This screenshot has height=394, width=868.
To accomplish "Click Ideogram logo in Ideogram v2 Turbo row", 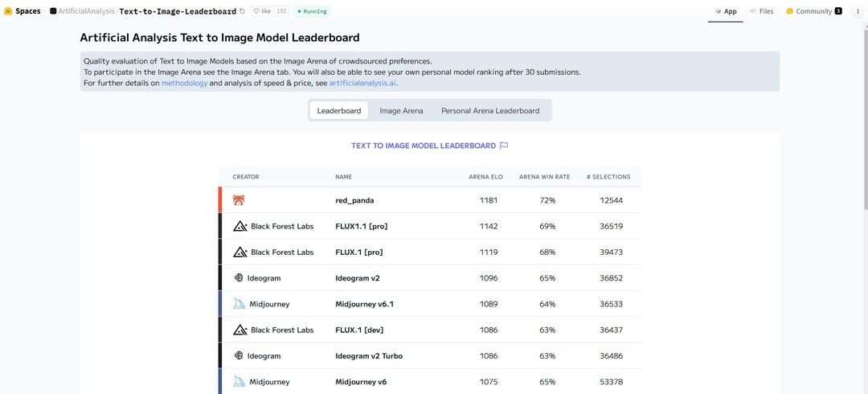I will (238, 355).
